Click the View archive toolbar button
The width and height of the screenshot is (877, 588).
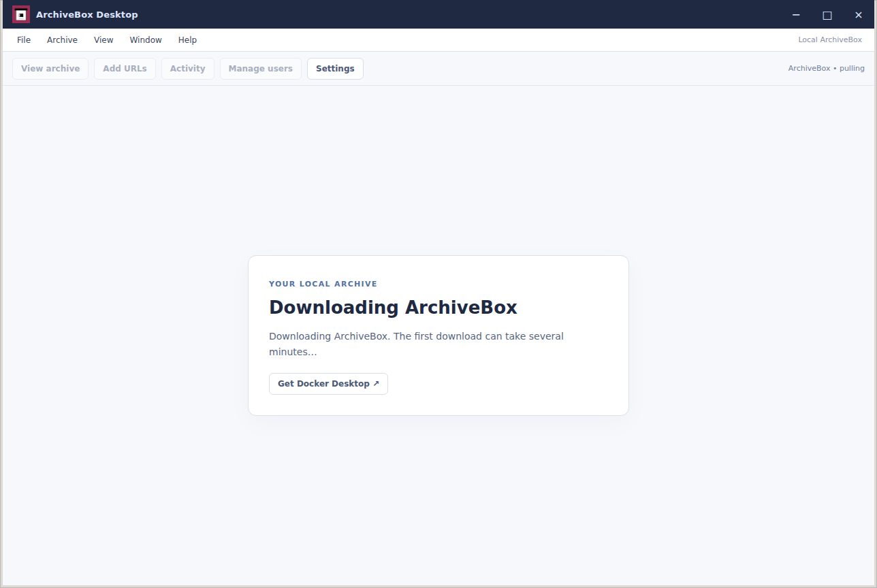click(50, 69)
